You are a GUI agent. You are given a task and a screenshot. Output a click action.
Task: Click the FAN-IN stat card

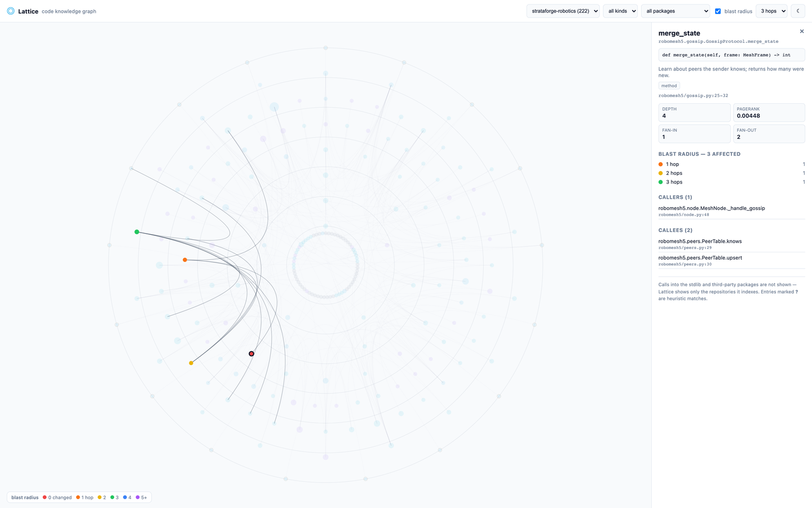point(694,134)
